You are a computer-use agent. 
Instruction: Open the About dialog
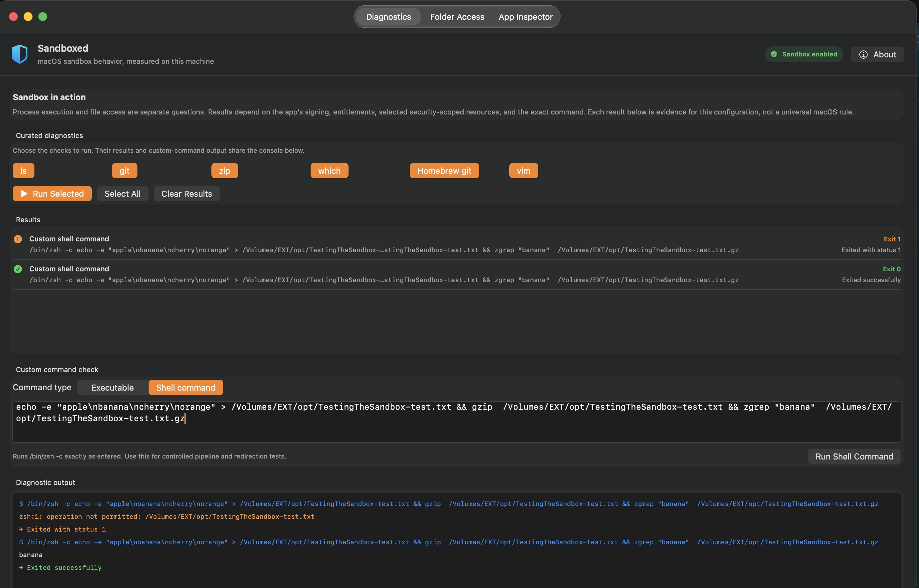click(x=877, y=54)
